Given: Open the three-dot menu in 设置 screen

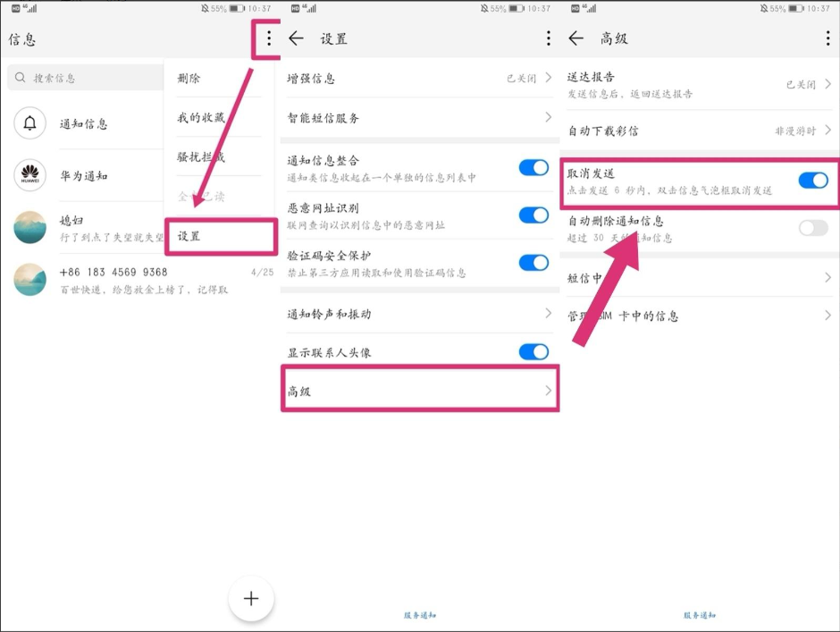Looking at the screenshot, I should click(x=548, y=38).
